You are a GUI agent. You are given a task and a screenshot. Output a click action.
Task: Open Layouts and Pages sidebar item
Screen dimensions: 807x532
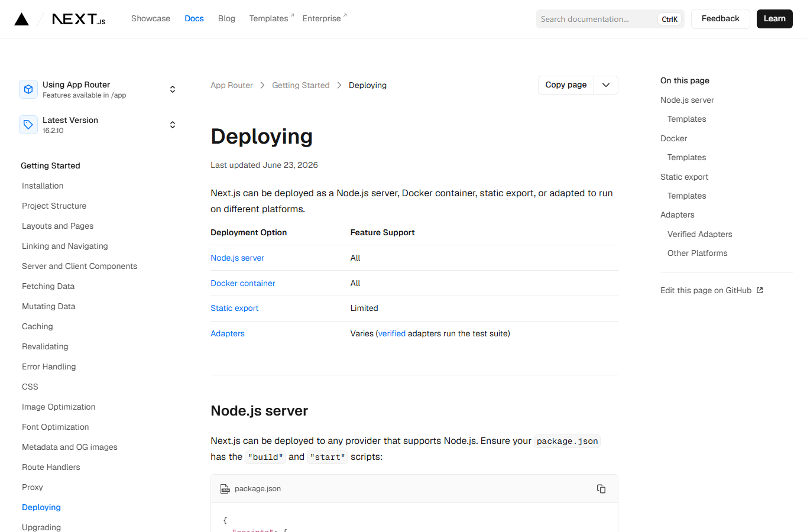pos(58,226)
